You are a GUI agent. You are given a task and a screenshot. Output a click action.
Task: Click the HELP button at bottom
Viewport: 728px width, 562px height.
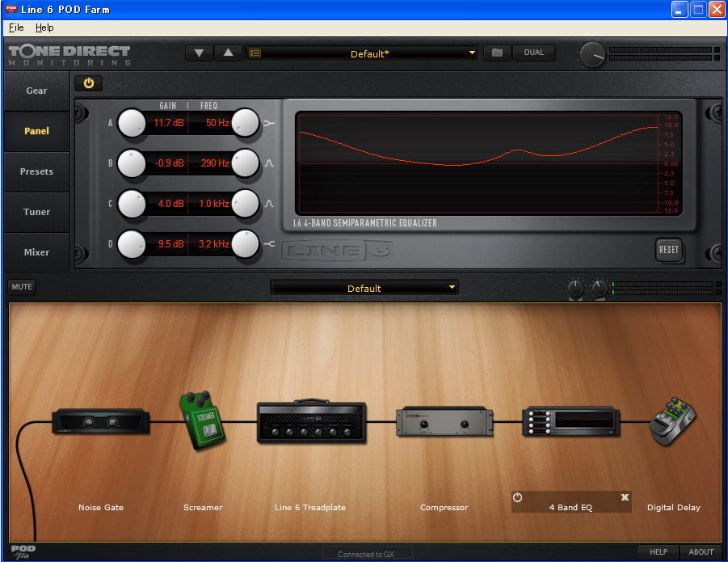click(x=659, y=551)
